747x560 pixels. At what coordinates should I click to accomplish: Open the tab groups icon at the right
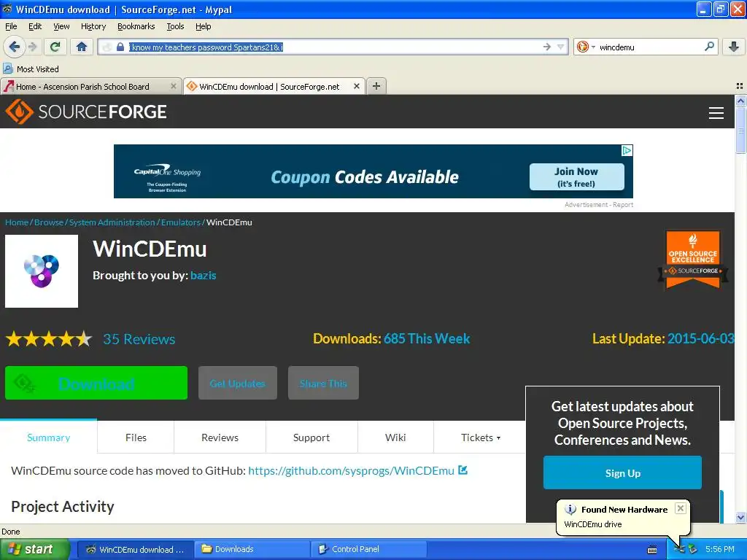pos(740,86)
